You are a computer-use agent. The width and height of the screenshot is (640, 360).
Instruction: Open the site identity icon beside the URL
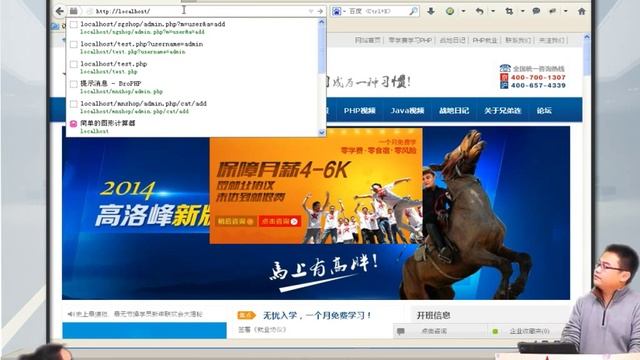tap(73, 11)
